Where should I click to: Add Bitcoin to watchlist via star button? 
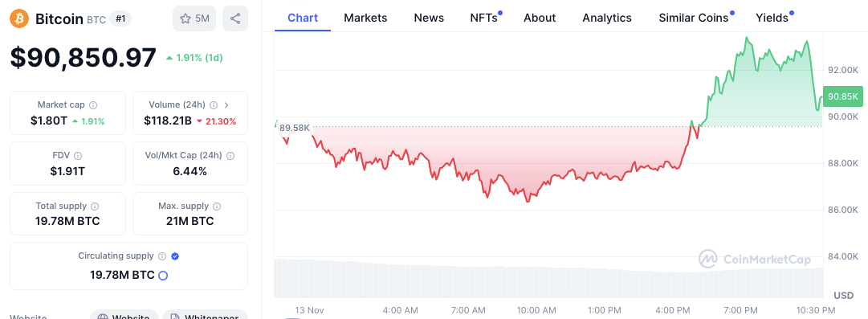(x=194, y=18)
